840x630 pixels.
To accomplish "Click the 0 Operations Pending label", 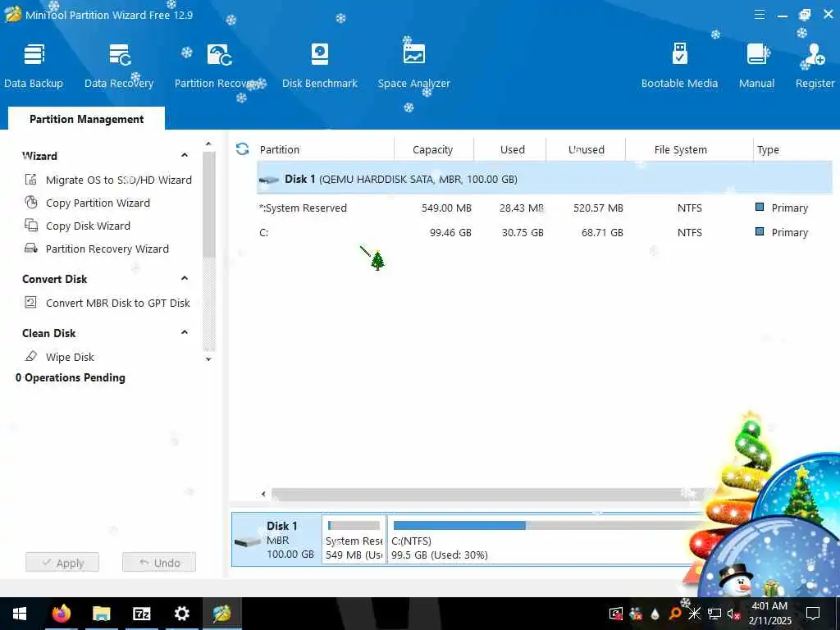I will point(71,377).
